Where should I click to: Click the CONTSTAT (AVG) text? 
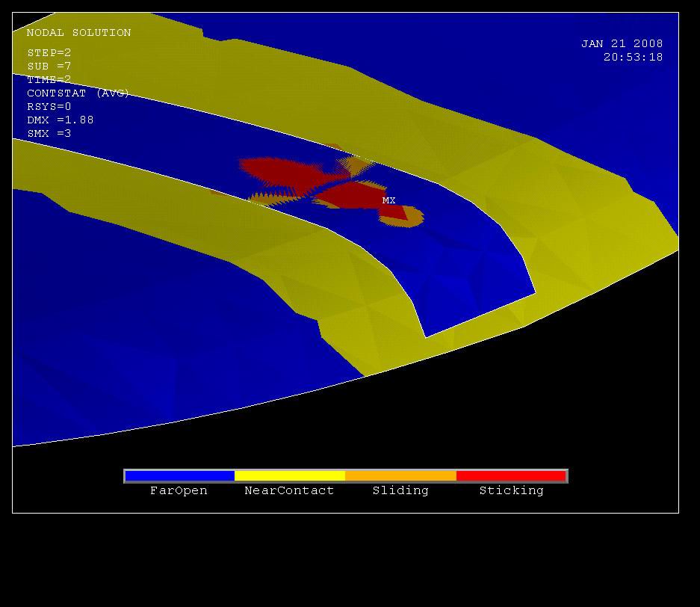click(x=78, y=93)
